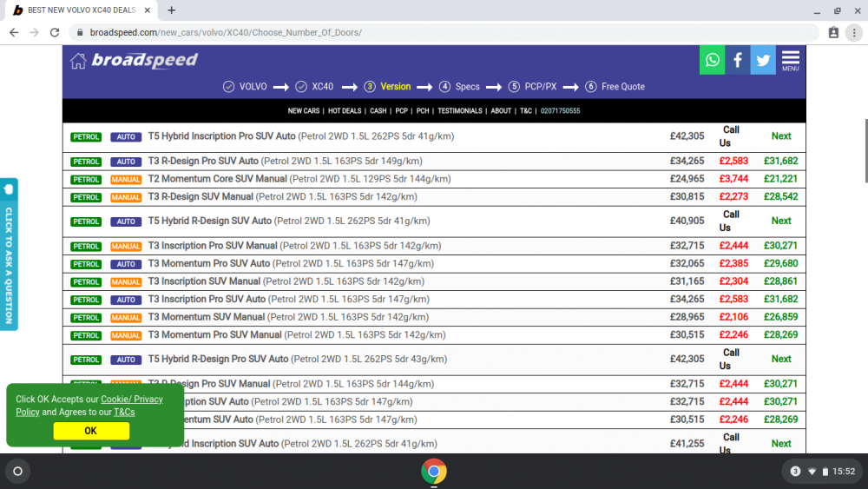This screenshot has width=868, height=489.
Task: Click the £21,221 price for T2 Momentum Core
Action: point(780,179)
